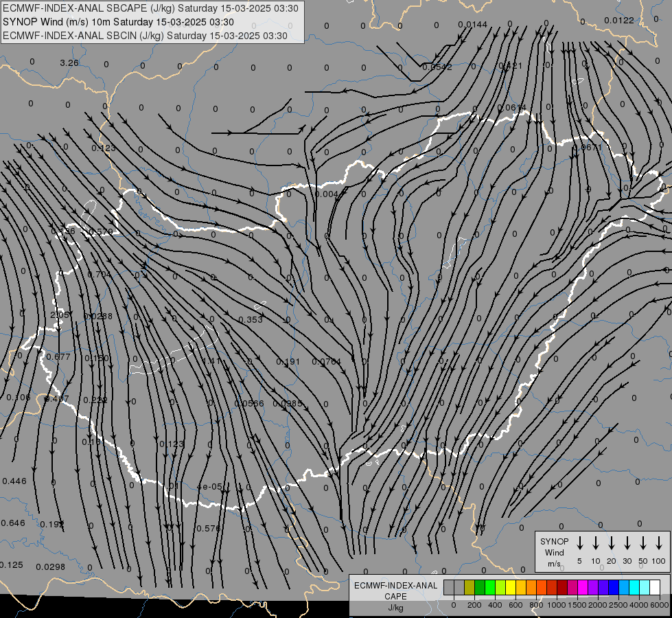The height and width of the screenshot is (618, 672).
Task: Click the 0.0614 value on the map
Action: 511,107
